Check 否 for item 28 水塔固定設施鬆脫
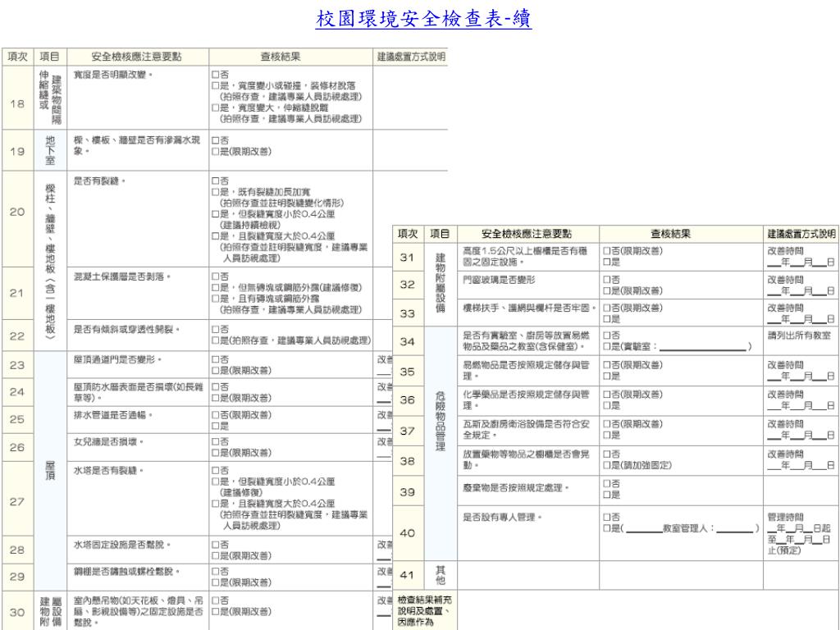The height and width of the screenshot is (630, 840). [x=216, y=545]
